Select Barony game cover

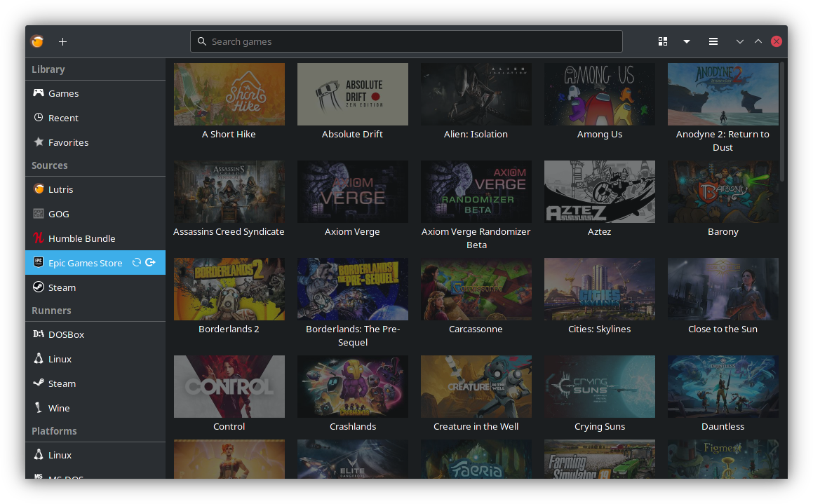point(723,191)
